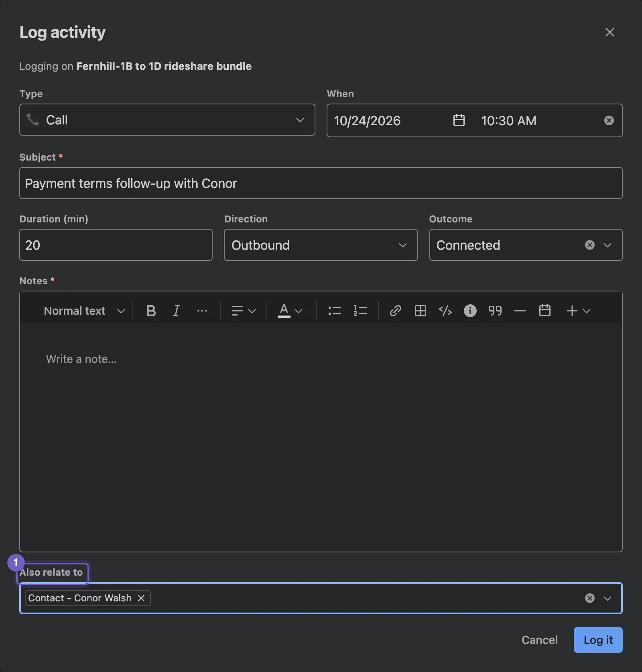
Task: Toggle italic formatting
Action: pos(176,311)
